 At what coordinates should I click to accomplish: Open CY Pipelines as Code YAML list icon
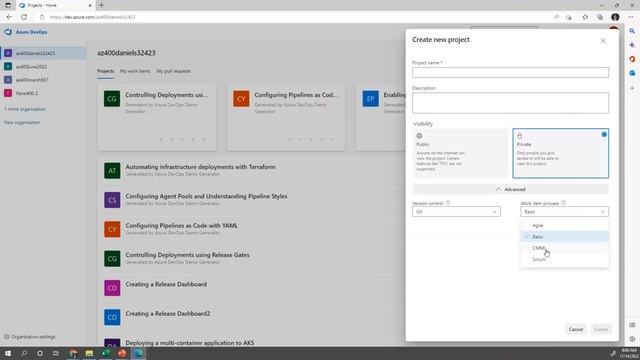tap(112, 229)
